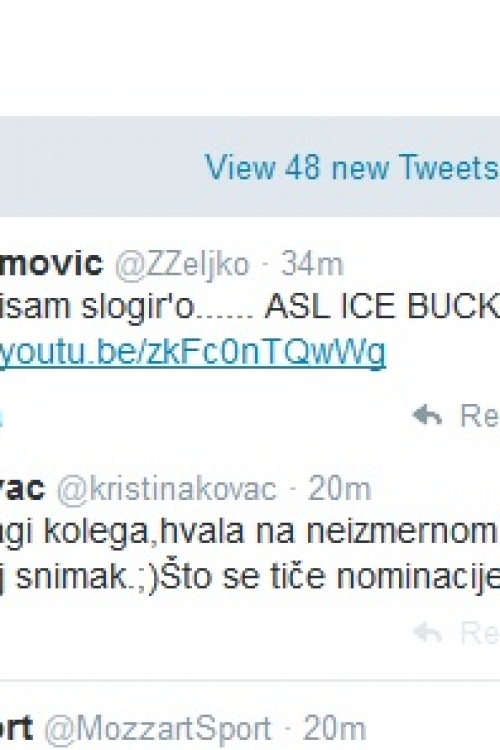Open the @kristinakovac profile handle
500x750 pixels.
click(167, 489)
